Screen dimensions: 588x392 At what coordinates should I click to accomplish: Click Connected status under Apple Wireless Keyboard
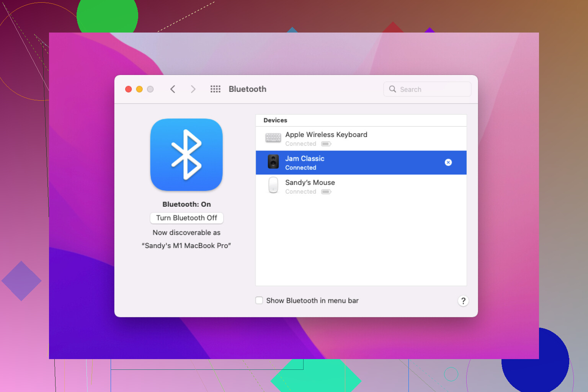301,144
